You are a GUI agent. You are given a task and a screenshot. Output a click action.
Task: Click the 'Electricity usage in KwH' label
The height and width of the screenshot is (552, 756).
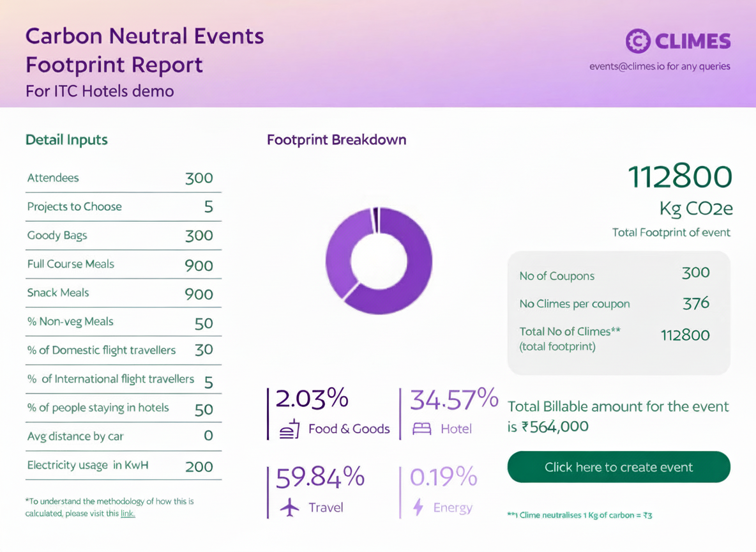pos(87,465)
